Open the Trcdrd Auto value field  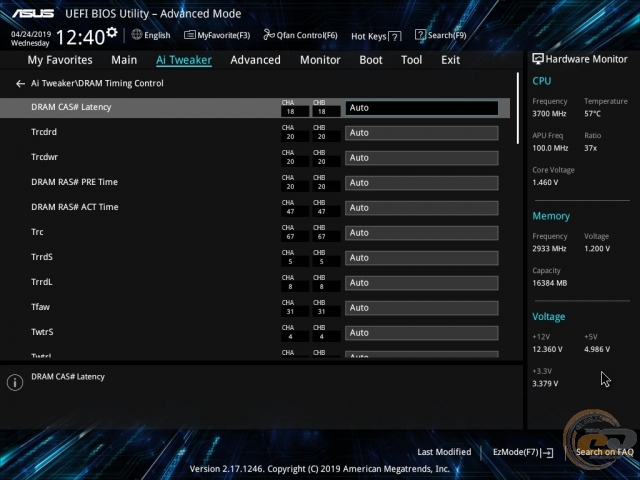(422, 133)
